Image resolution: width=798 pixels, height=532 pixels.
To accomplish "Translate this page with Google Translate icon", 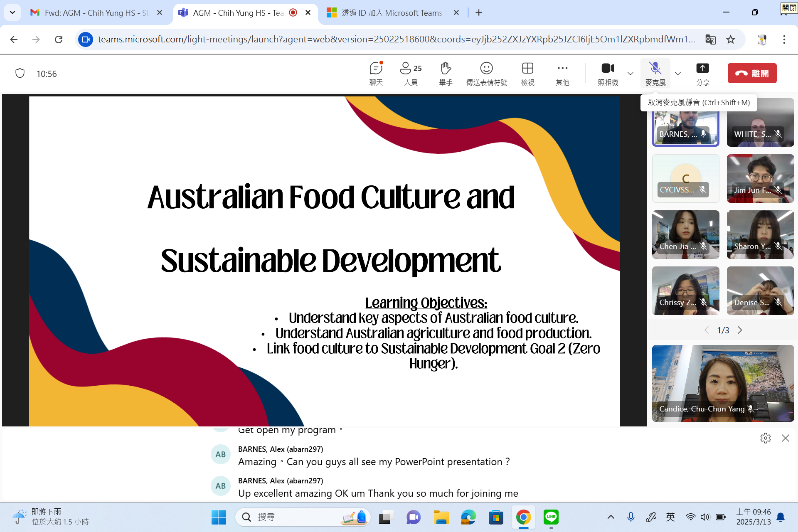I will 710,39.
